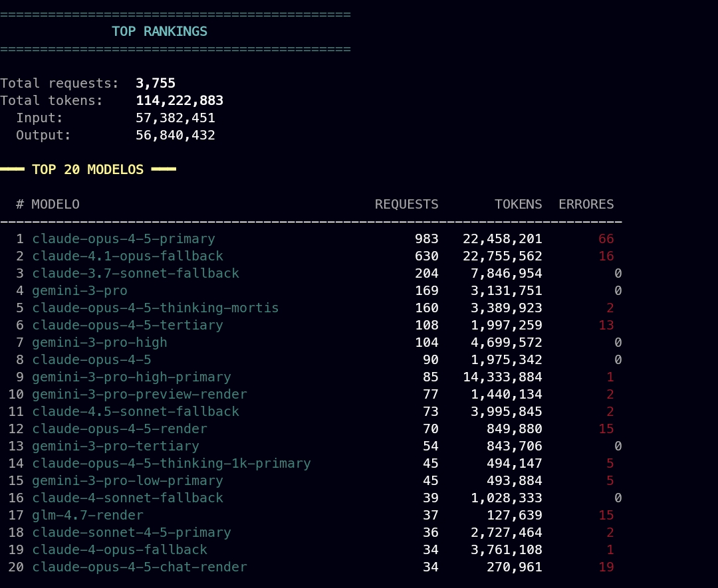Image resolution: width=718 pixels, height=588 pixels.
Task: Click the tokens value 22,755,562
Action: click(x=503, y=256)
